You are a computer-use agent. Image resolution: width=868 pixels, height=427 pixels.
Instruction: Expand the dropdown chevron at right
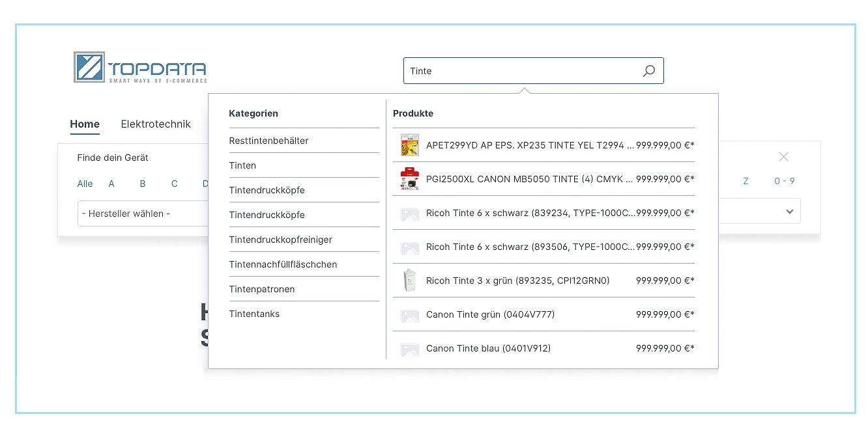coord(789,212)
